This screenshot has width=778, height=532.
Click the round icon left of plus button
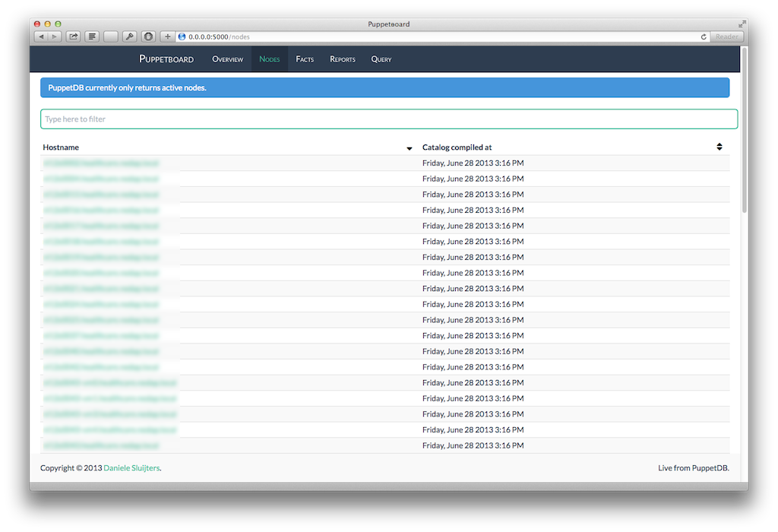click(148, 36)
